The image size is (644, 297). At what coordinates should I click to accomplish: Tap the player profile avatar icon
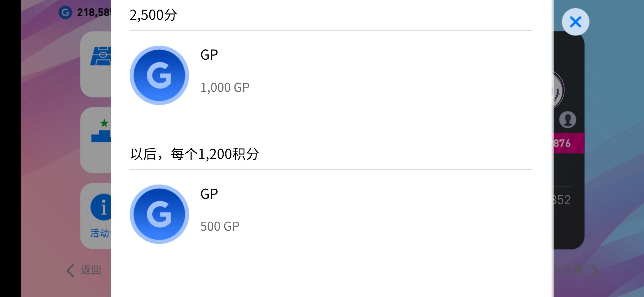click(x=567, y=120)
